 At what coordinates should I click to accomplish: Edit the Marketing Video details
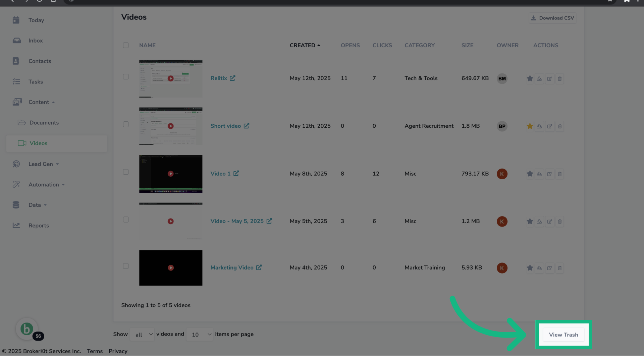(x=549, y=268)
